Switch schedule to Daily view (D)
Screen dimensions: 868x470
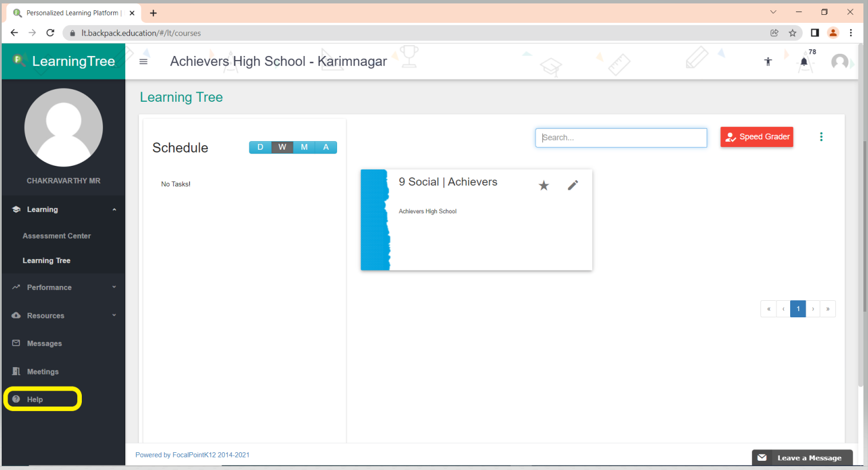pyautogui.click(x=260, y=148)
